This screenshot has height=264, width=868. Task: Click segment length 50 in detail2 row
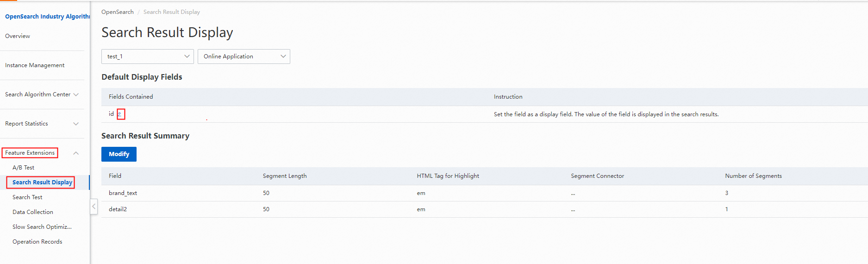coord(266,209)
